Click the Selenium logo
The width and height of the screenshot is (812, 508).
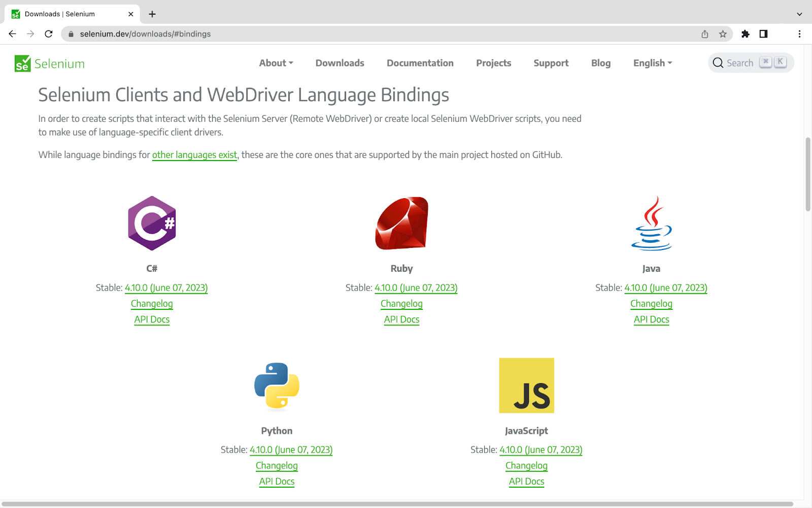tap(49, 63)
